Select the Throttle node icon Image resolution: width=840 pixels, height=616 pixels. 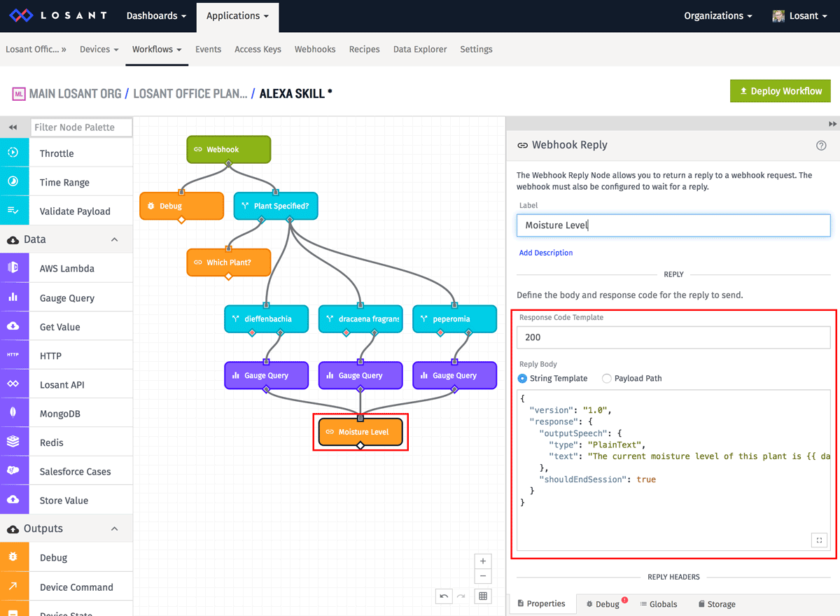pos(14,153)
